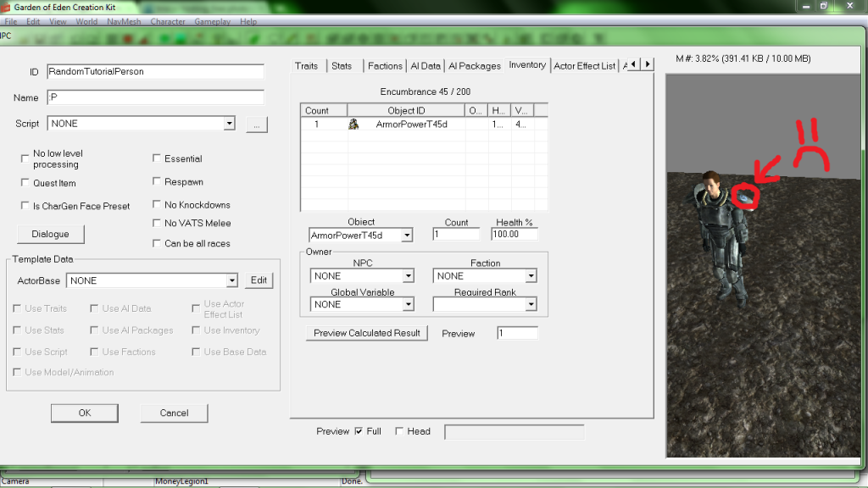
Task: Open the Gameplay menu
Action: tap(212, 21)
